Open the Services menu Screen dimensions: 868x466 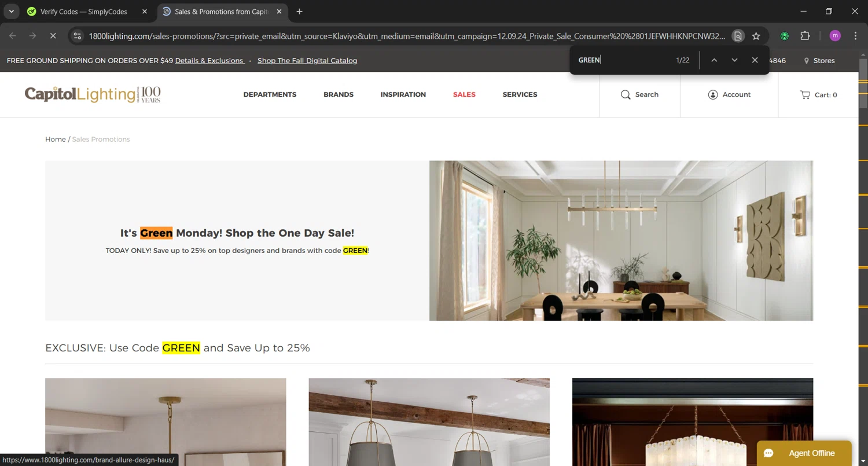click(x=520, y=94)
